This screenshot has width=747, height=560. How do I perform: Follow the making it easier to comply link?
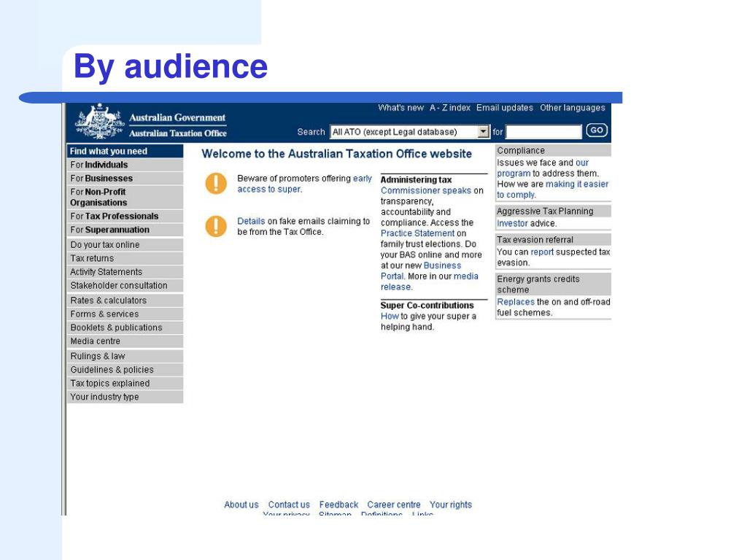click(553, 189)
